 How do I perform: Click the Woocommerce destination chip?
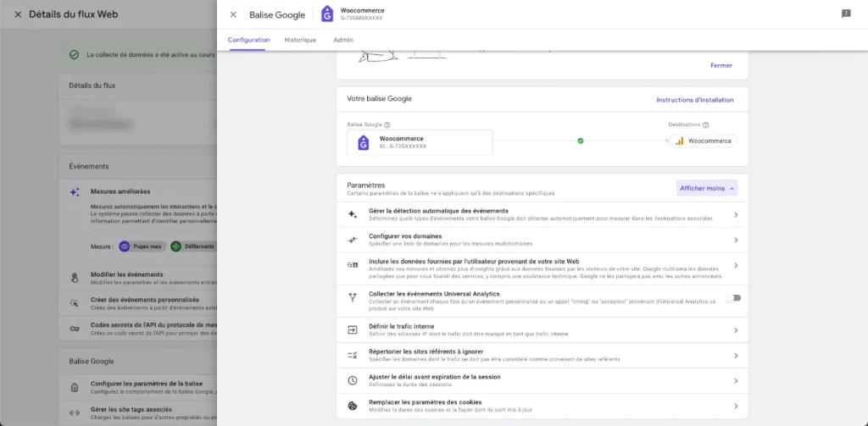[703, 141]
